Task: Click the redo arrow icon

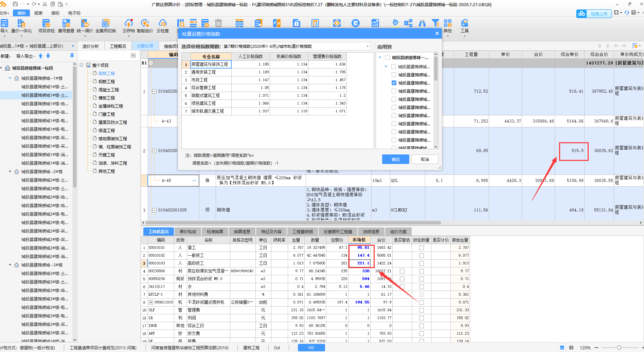Action: pyautogui.click(x=34, y=4)
